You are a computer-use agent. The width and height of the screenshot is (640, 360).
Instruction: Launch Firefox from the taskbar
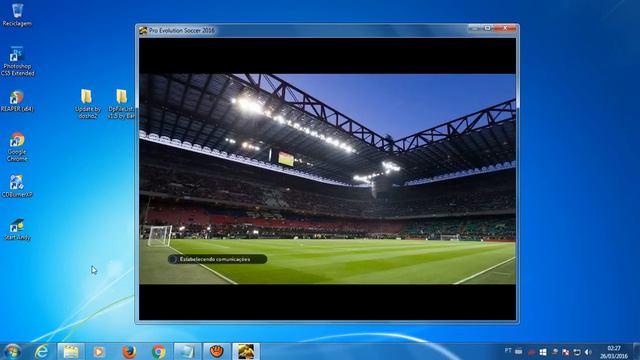tap(129, 351)
